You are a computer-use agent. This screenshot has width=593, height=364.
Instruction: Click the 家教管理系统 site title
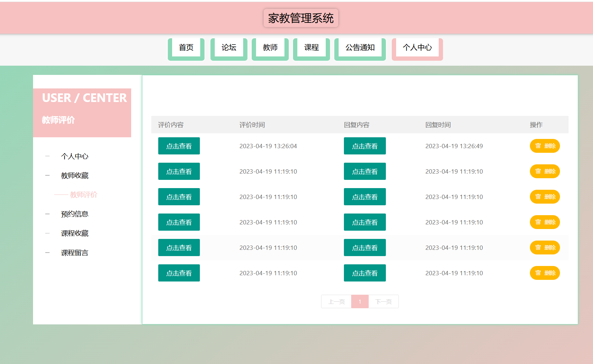click(x=301, y=18)
